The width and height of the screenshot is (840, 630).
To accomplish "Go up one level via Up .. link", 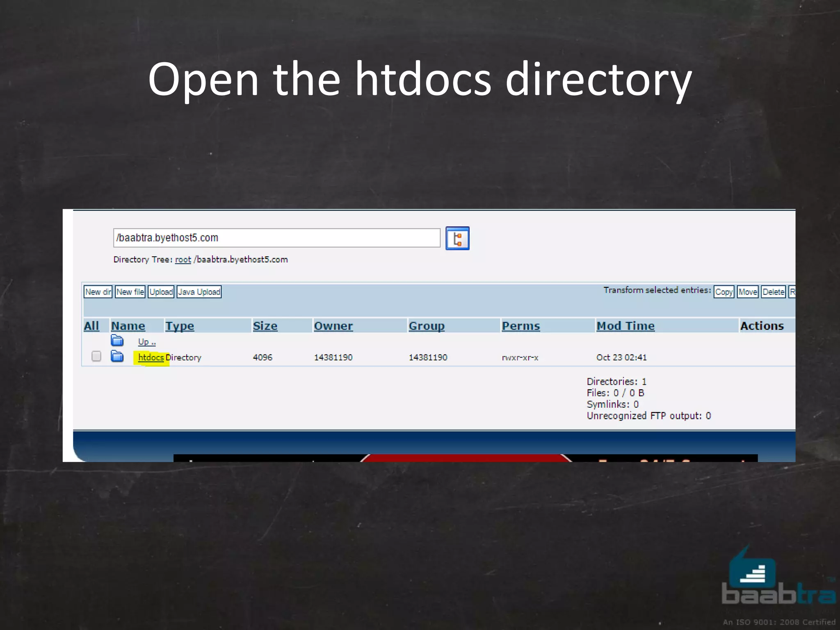I will point(147,342).
